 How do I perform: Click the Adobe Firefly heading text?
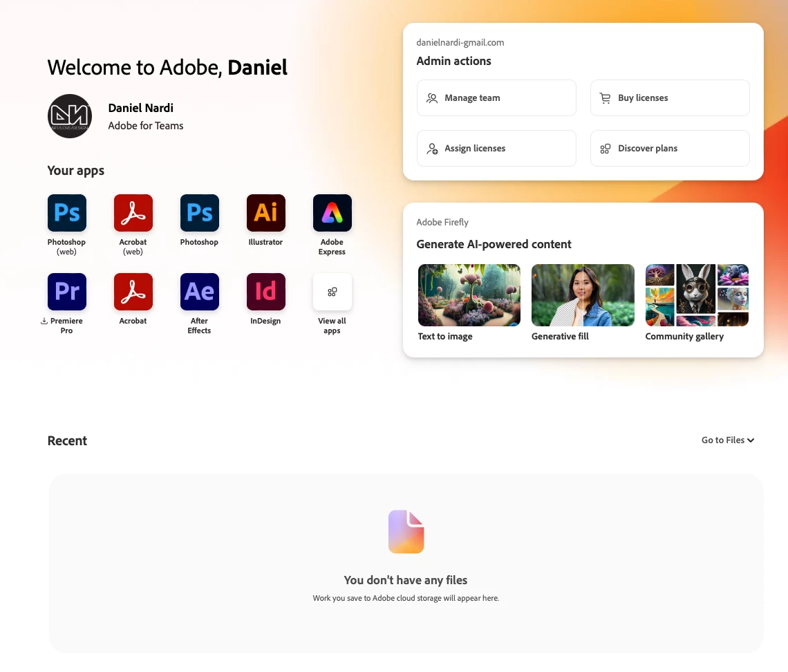[442, 222]
